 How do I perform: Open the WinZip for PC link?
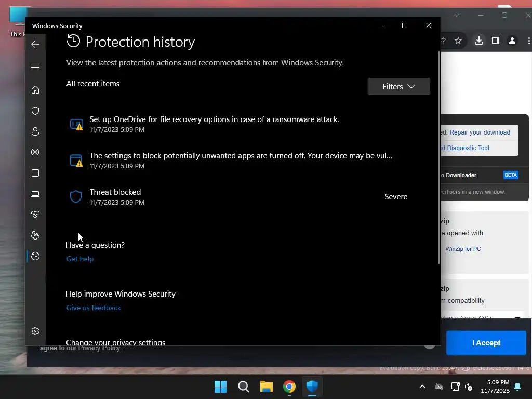coord(463,249)
